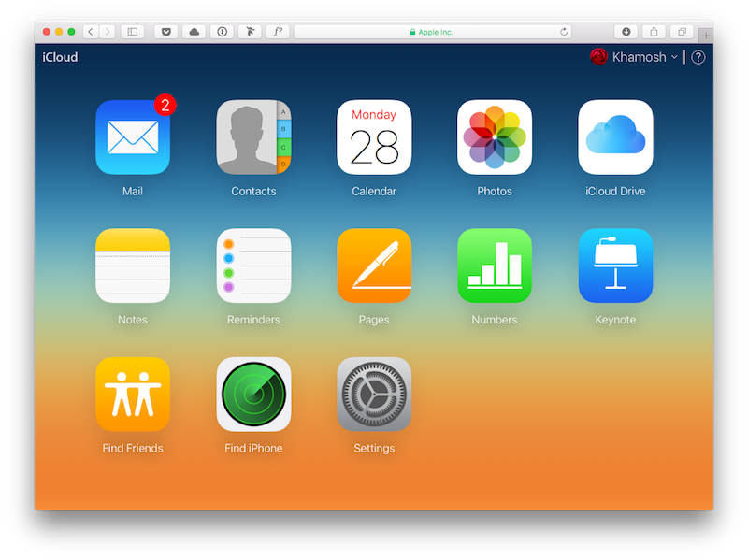Open the Mail app

click(133, 137)
